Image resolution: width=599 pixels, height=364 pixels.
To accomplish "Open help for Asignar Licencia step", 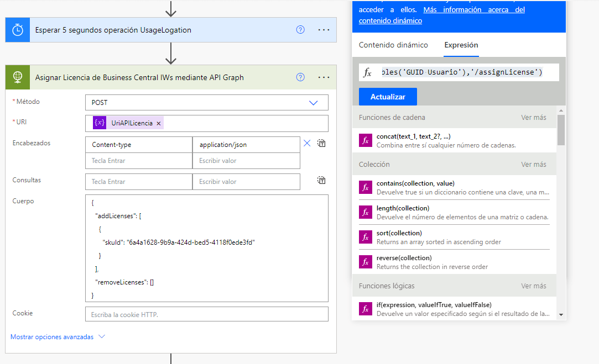I will (300, 77).
